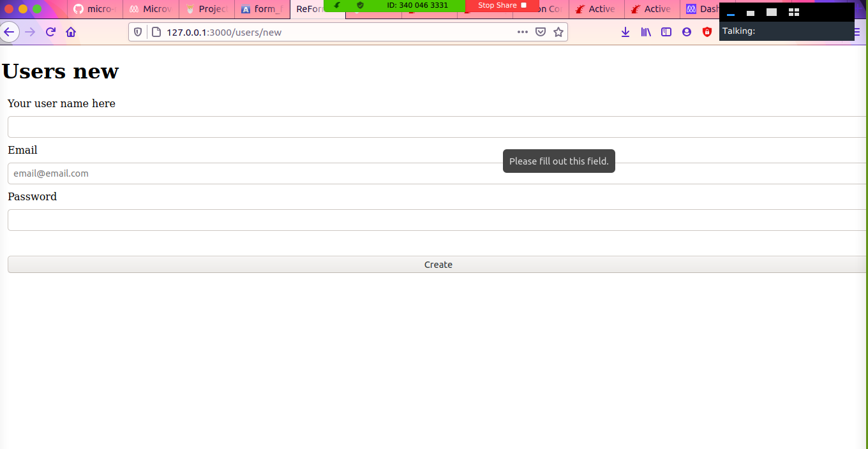868x449 pixels.
Task: Bookmark this page with the star
Action: (558, 32)
